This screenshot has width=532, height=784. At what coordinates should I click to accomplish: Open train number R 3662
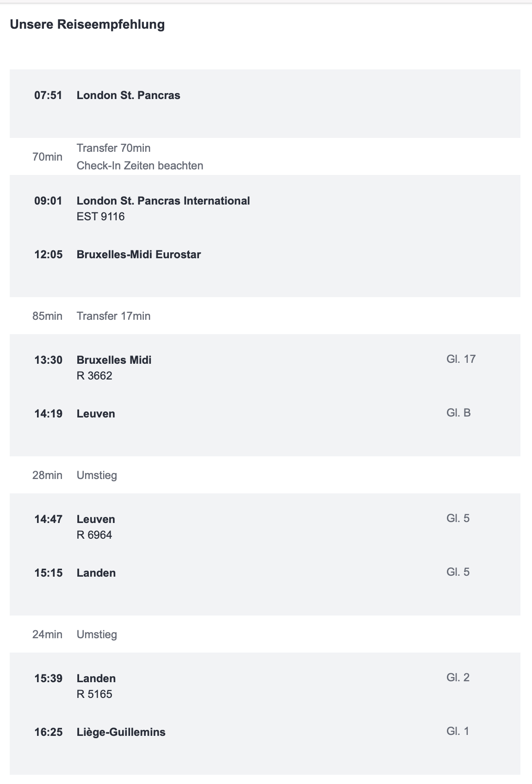click(x=94, y=376)
